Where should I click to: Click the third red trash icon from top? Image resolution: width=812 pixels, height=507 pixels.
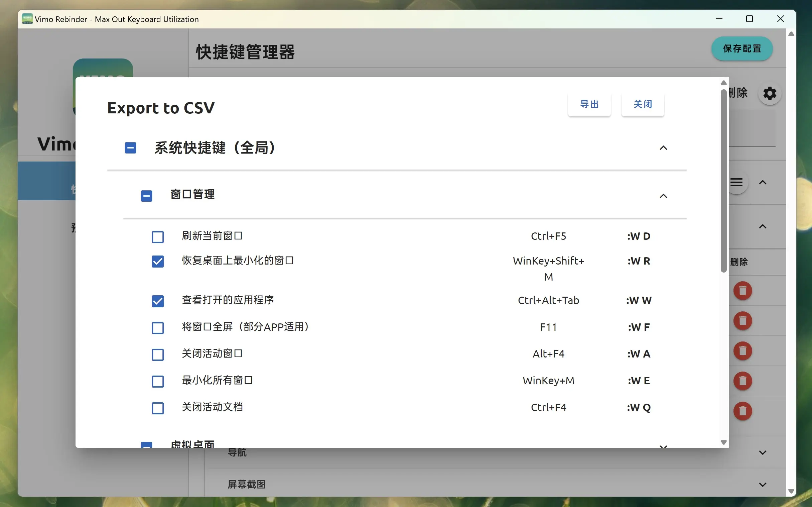click(x=742, y=351)
